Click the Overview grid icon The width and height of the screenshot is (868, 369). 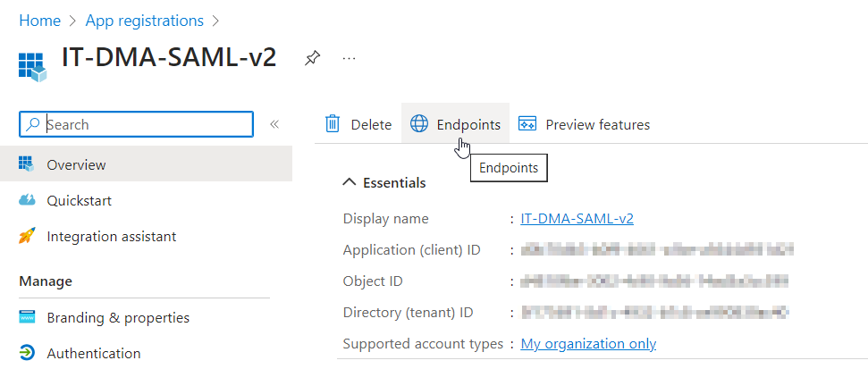pyautogui.click(x=26, y=164)
